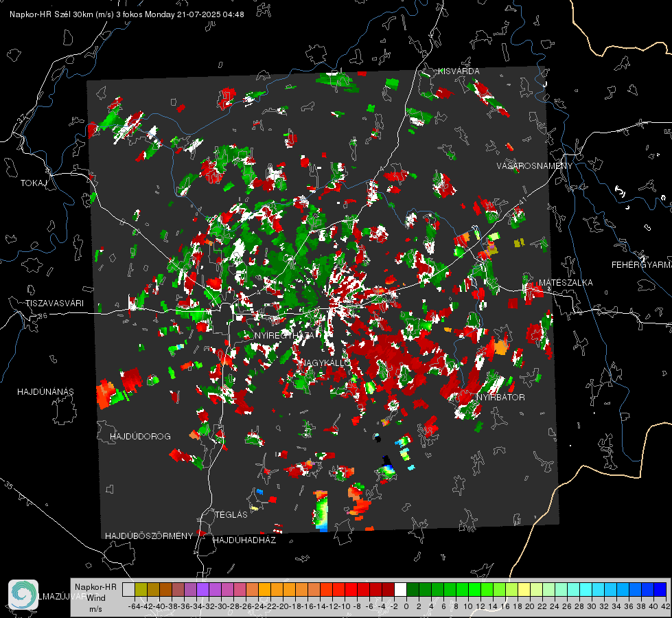Select the HAJDÚBÖSZÖRMÉNY town label
Screen dimensions: 672x618
[149, 536]
